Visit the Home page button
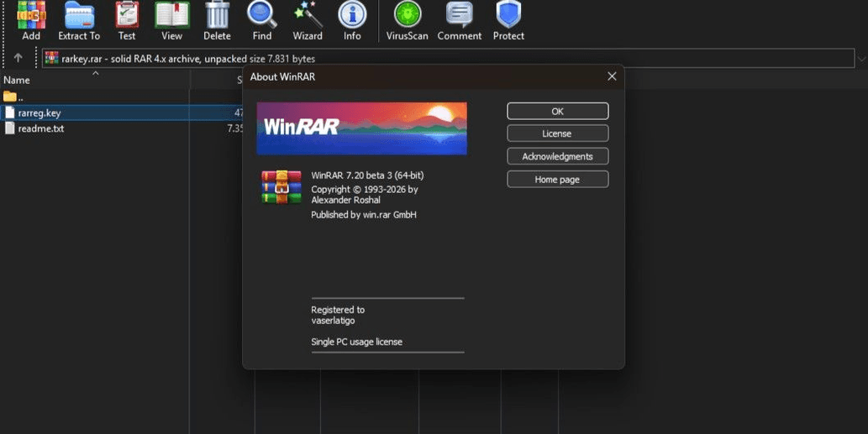The image size is (868, 434). (x=557, y=180)
